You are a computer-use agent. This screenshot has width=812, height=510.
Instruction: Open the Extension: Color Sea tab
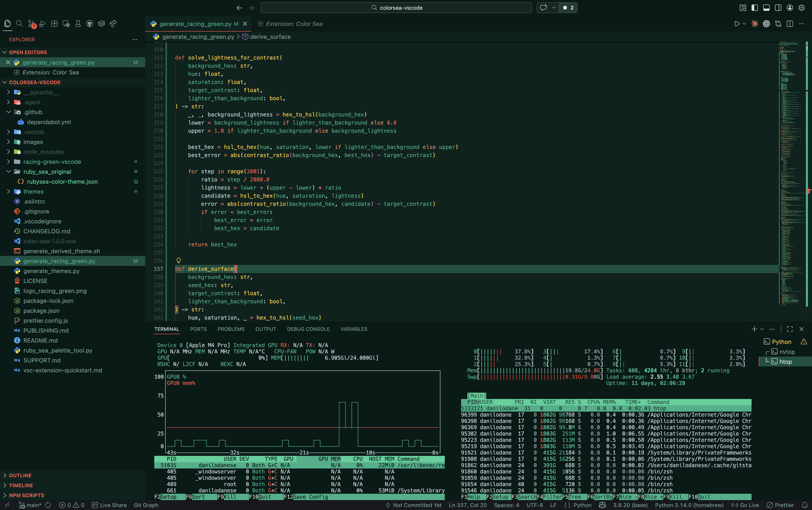click(x=294, y=24)
